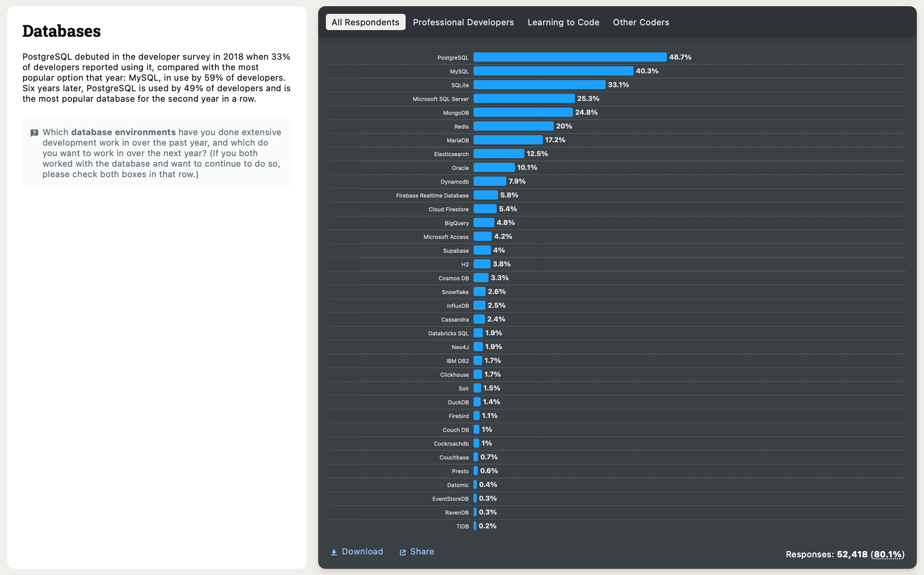Click the TiDB bar at the bottom
Screen dimensions: 924x575
(475, 526)
